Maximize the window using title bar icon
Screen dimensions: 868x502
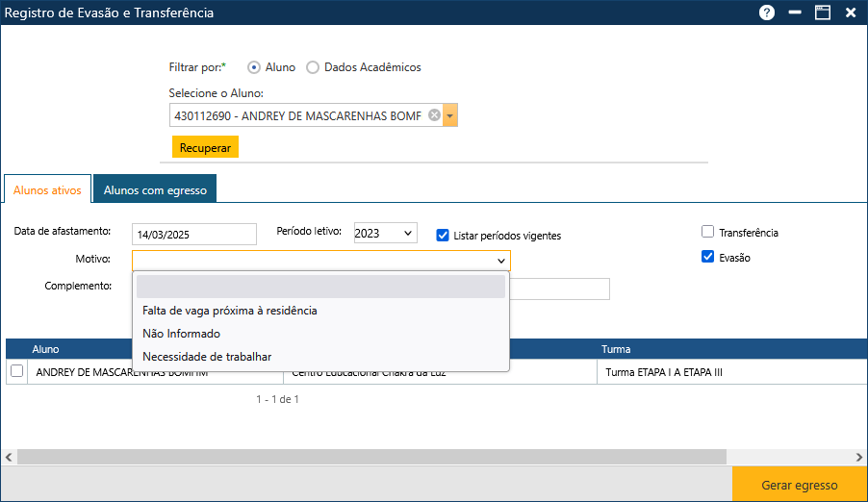(x=823, y=13)
